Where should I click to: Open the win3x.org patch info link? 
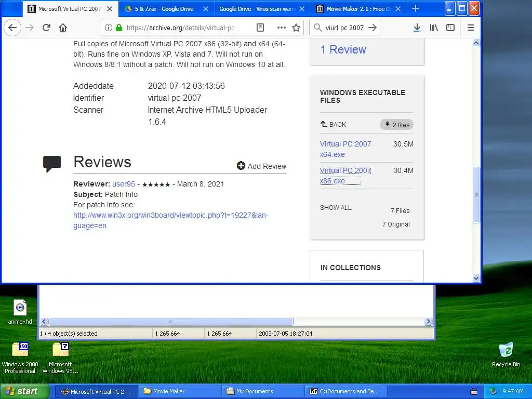pyautogui.click(x=170, y=220)
